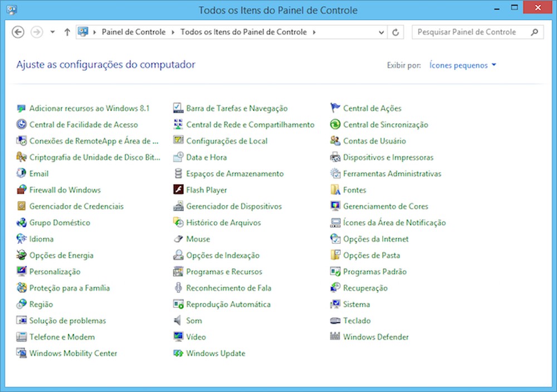This screenshot has height=392, width=557.
Task: Open Central de Rede e Compartilhamento
Action: tap(251, 125)
